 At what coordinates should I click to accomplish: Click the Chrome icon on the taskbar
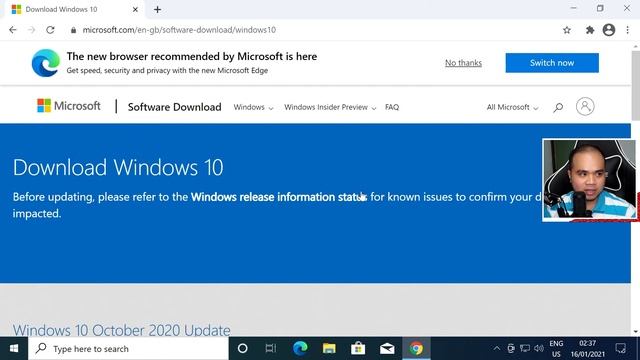pos(416,349)
